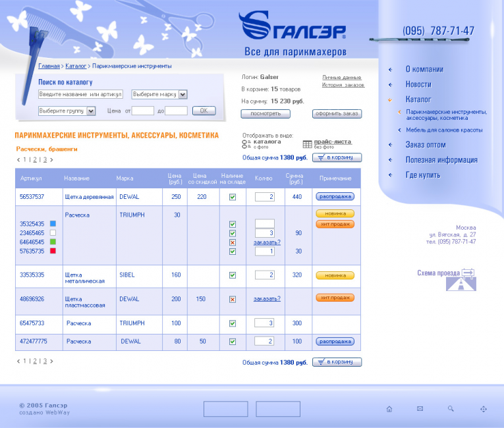Select the catalog with photo view icon

(x=246, y=144)
